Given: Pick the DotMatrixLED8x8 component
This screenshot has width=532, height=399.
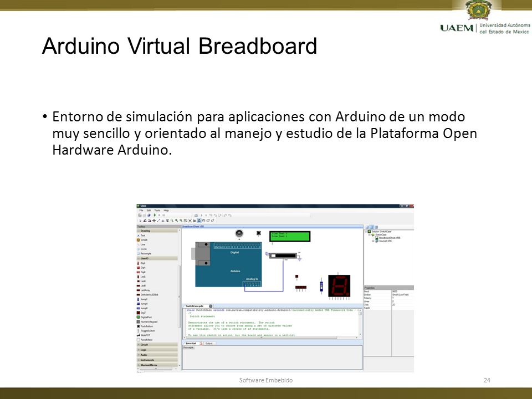Looking at the screenshot, I should tap(147, 295).
